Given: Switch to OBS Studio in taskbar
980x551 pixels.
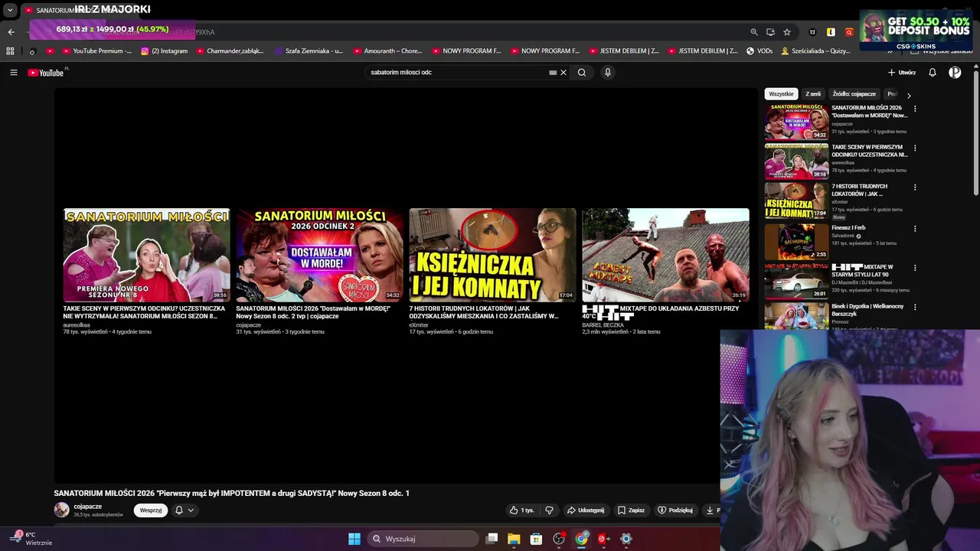Looking at the screenshot, I should (559, 539).
